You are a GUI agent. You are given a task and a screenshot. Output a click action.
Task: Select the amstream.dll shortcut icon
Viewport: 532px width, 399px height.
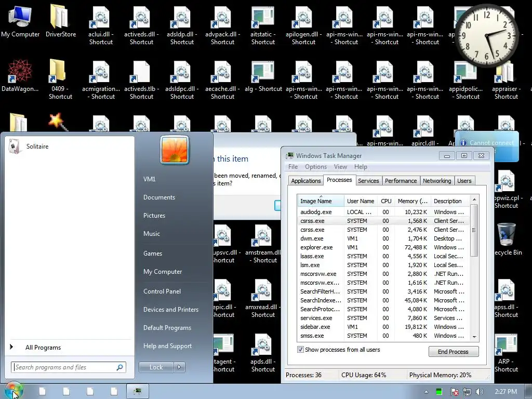pos(263,244)
